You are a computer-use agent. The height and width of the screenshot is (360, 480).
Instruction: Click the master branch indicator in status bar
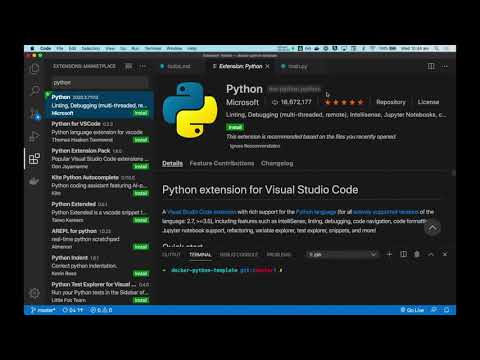[x=43, y=310]
